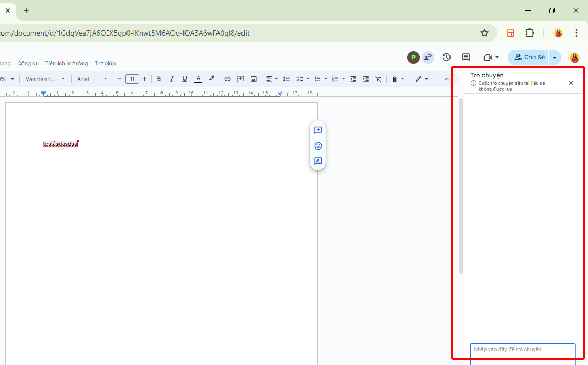Open version history clock icon

pos(446,58)
